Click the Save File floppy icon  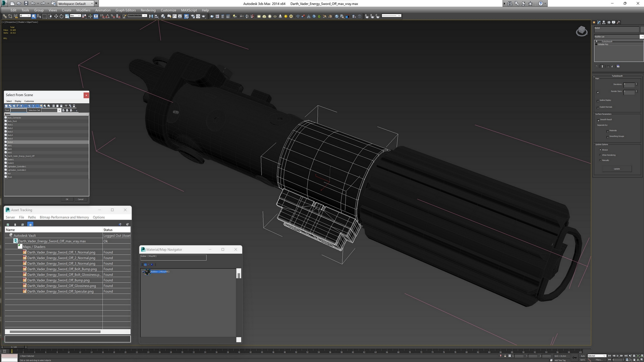(x=26, y=3)
